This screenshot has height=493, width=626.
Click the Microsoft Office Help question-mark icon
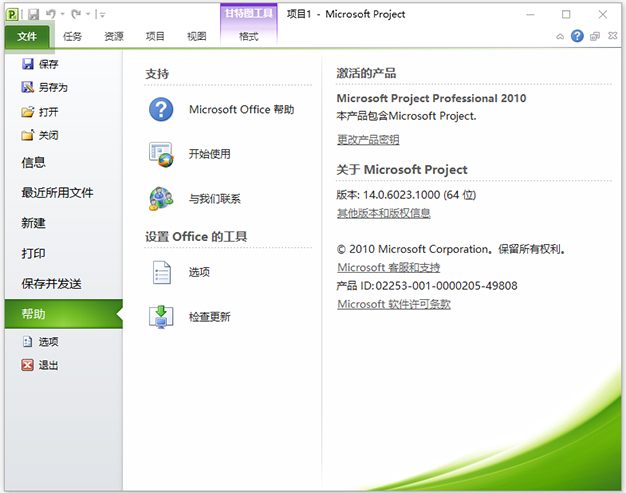[161, 109]
